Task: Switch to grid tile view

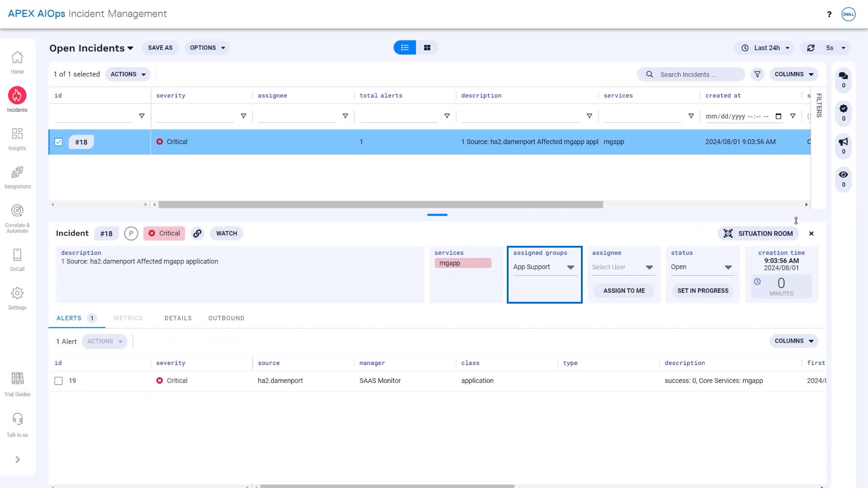Action: (427, 47)
